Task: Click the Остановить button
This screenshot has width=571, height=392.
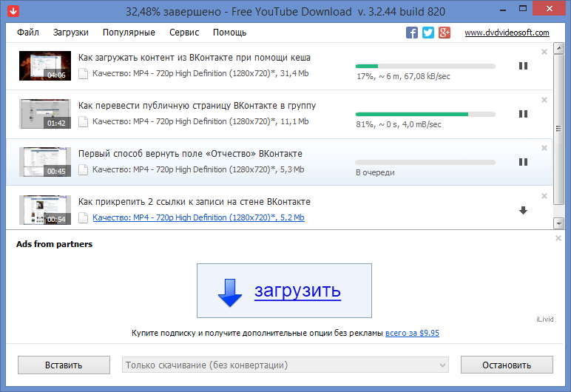Action: [507, 365]
